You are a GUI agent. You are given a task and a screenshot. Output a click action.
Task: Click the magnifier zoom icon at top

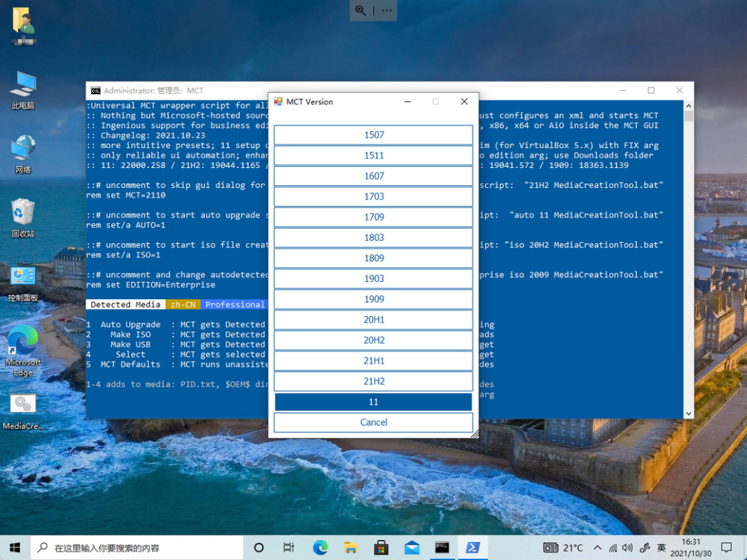[x=360, y=10]
